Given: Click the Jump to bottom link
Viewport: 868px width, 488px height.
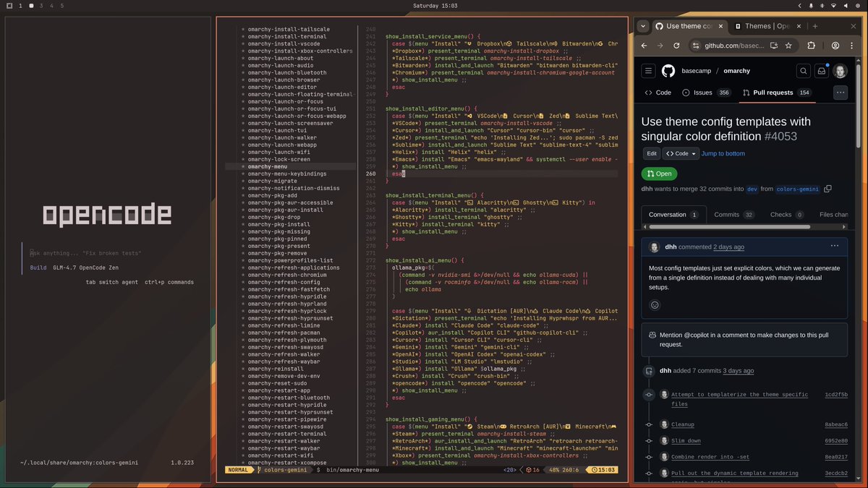Looking at the screenshot, I should click(723, 153).
